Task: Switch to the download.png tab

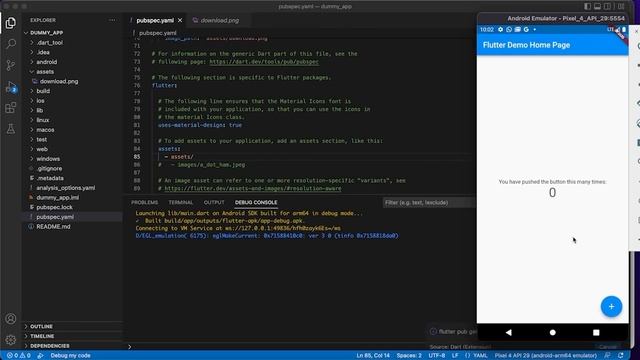Action: click(220, 20)
